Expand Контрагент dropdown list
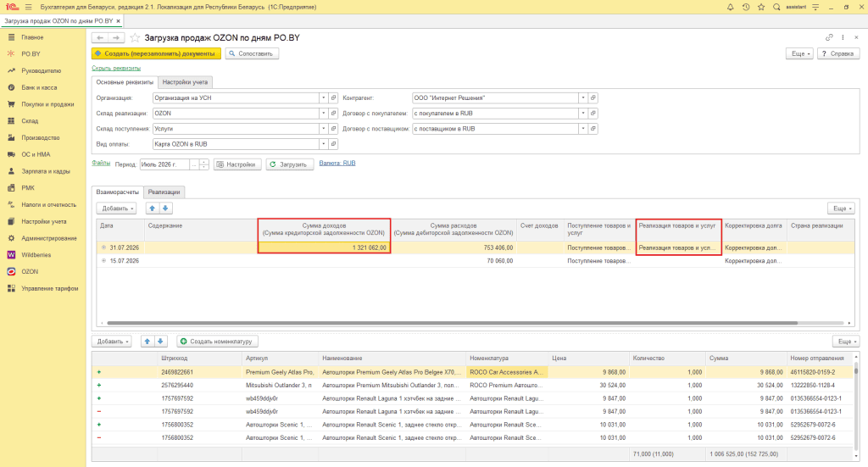The image size is (868, 467). tap(583, 98)
